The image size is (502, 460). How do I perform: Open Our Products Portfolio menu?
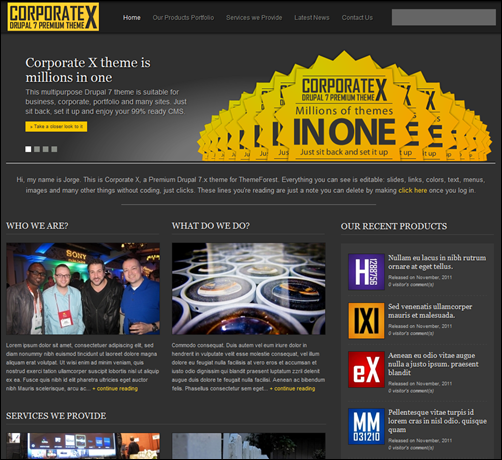coord(183,18)
